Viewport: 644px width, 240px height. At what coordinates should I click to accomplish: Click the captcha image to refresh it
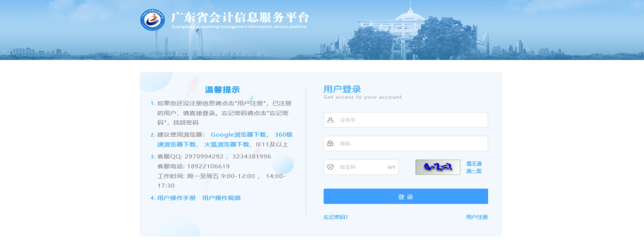click(437, 167)
